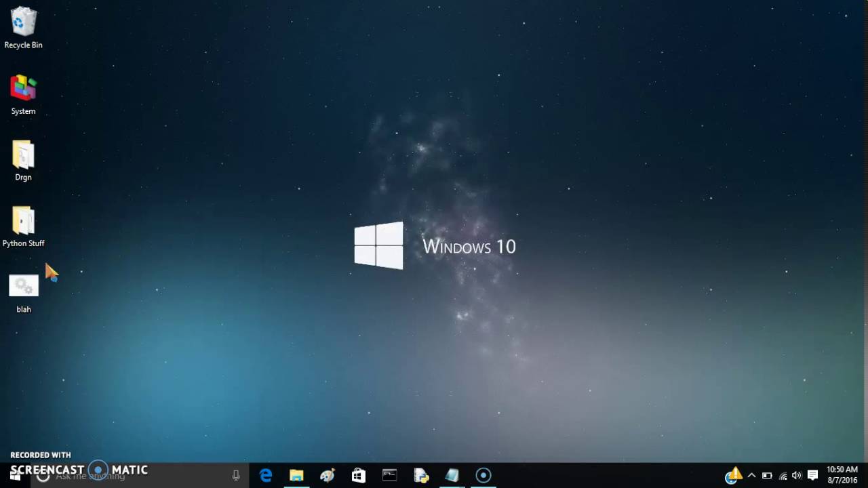The width and height of the screenshot is (868, 488).
Task: Select the blah file on the desktop
Action: coord(23,293)
